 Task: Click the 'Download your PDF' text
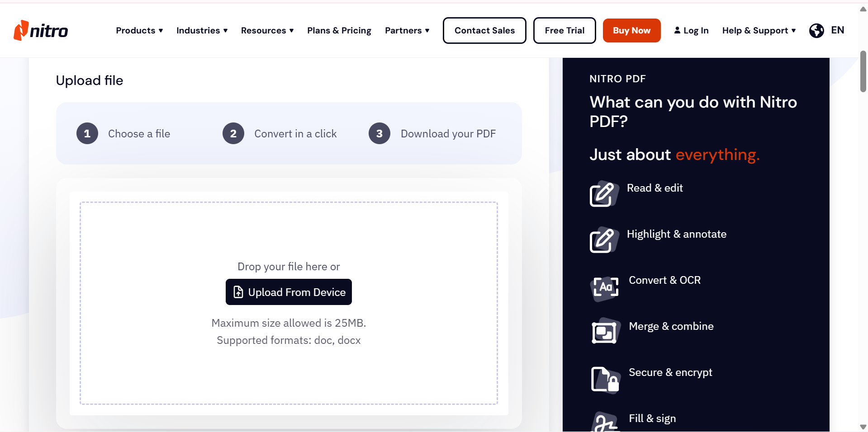[448, 134]
